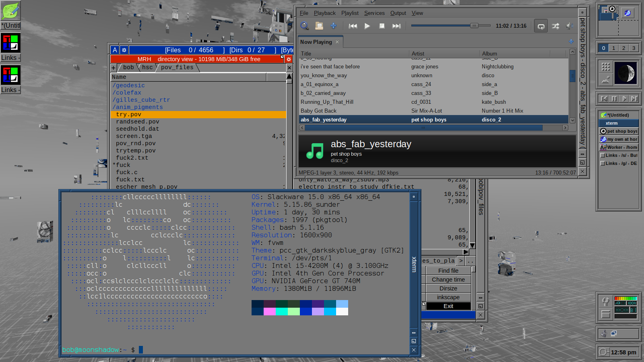Toggle repeat mode in the music player
This screenshot has width=644, height=362.
point(541,26)
